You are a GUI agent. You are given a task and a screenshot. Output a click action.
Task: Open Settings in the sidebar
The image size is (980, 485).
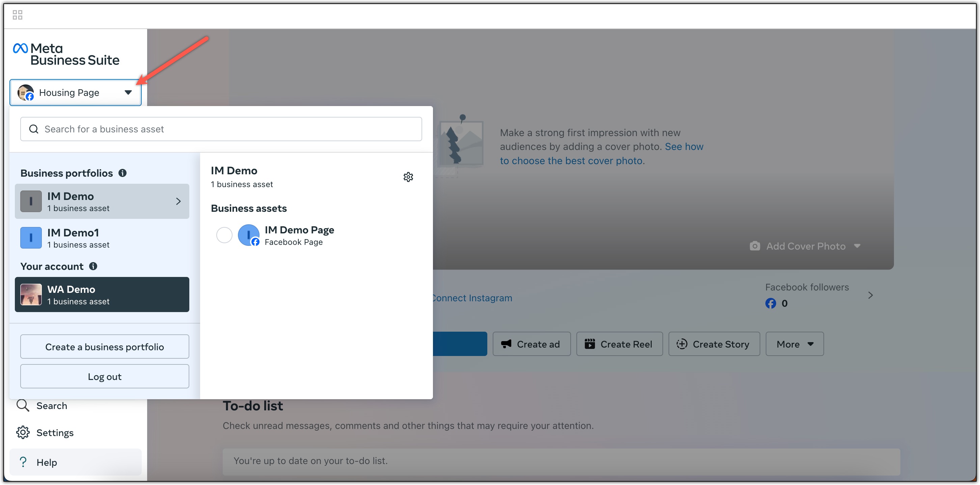tap(75, 433)
